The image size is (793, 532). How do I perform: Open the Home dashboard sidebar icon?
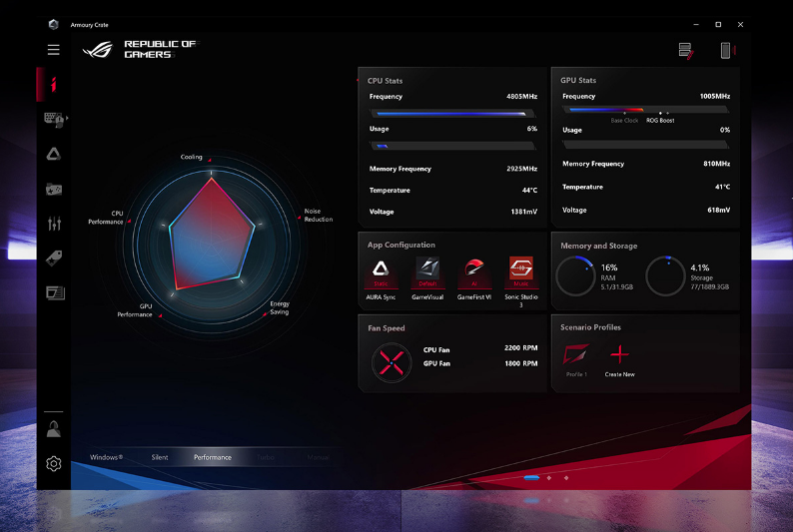click(54, 84)
